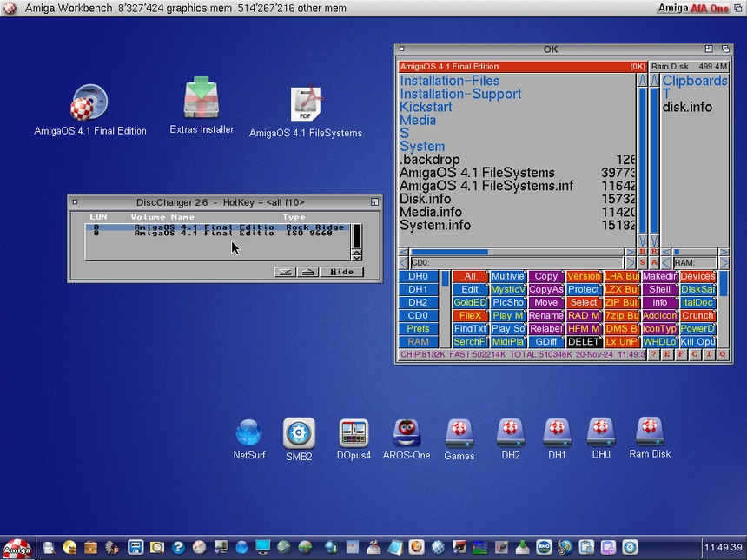
Task: Click the Q quit button in DOpus status bar
Action: (724, 354)
